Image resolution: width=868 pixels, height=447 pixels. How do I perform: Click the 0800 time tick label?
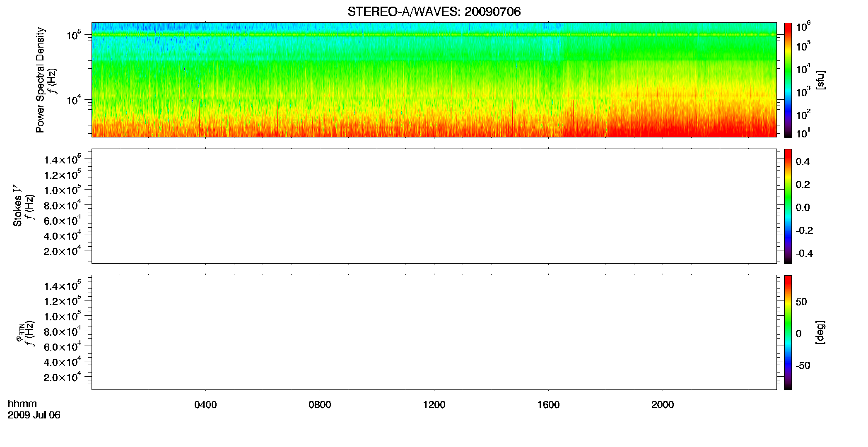[x=320, y=405]
